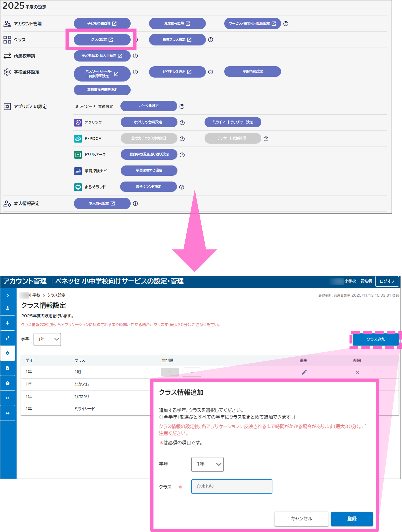Screen dimensions: 402x532
Task: Delete 1組 class with the X icon
Action: (x=357, y=372)
